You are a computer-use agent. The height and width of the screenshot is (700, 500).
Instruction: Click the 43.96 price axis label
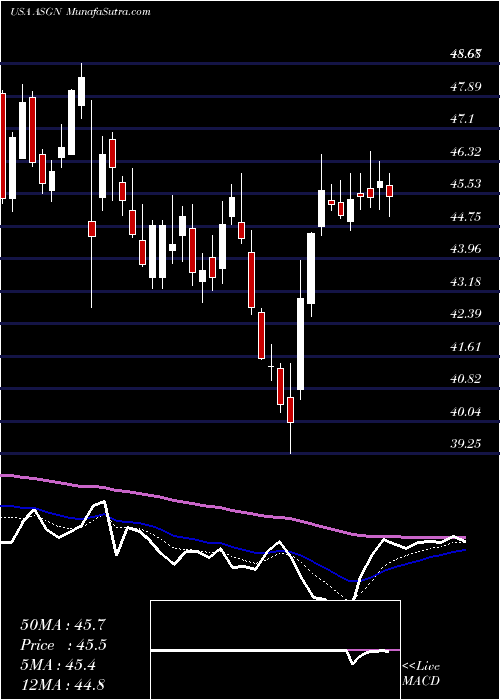point(465,249)
